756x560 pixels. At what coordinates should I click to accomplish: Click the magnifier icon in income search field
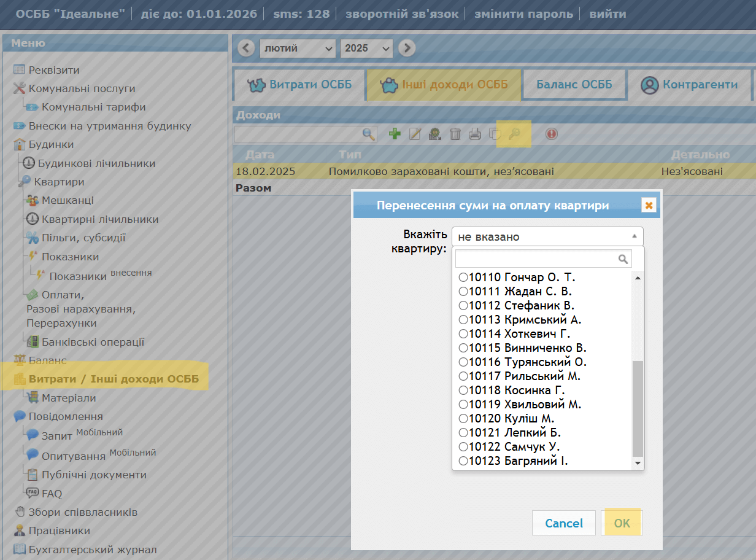(x=368, y=133)
